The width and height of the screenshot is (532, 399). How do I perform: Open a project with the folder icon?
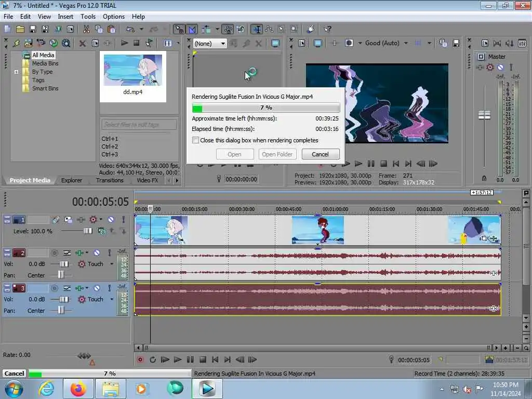[20, 29]
